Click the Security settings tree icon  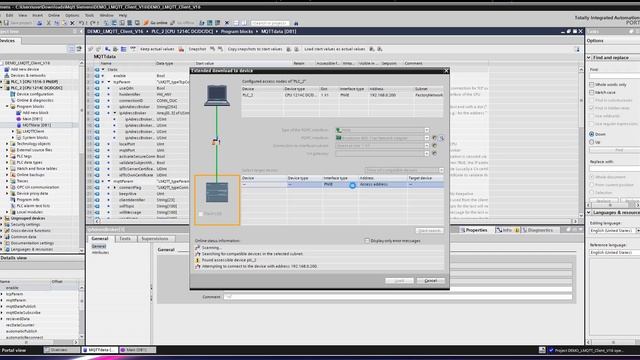7,224
